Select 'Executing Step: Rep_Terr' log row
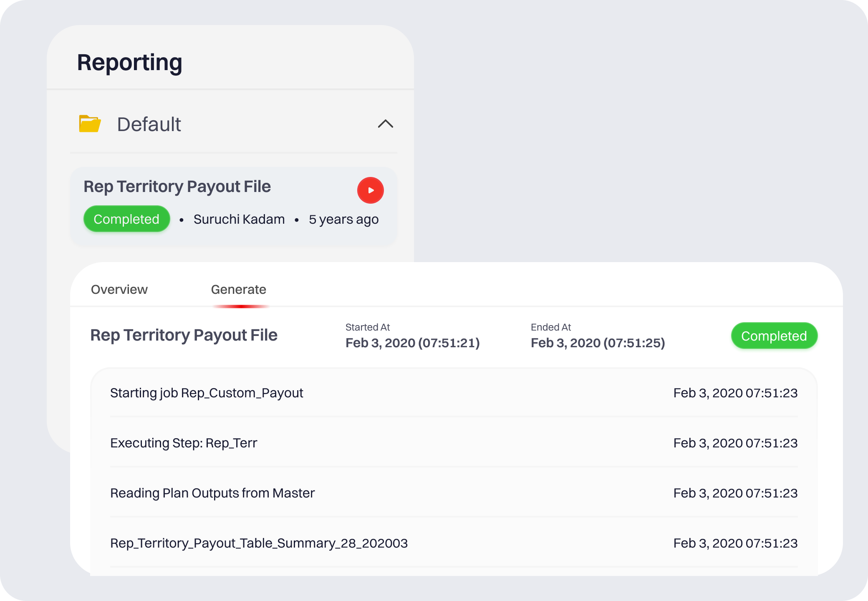 click(184, 443)
